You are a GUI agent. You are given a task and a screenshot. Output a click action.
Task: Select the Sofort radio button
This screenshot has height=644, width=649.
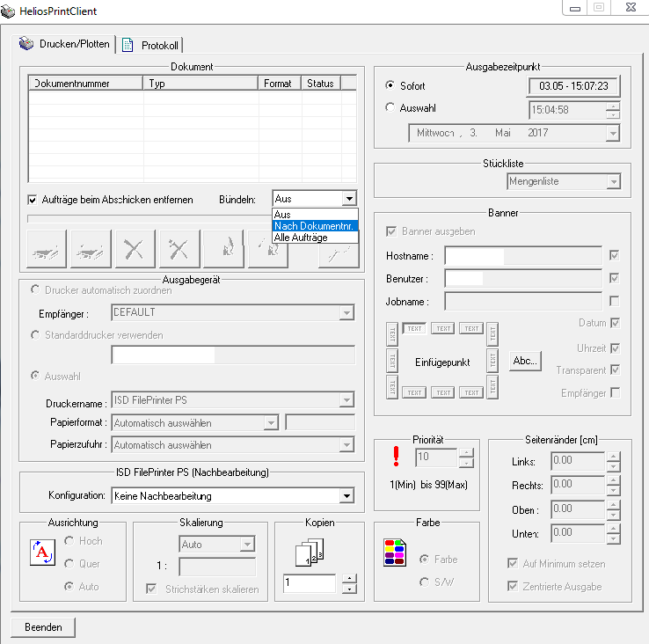(390, 85)
